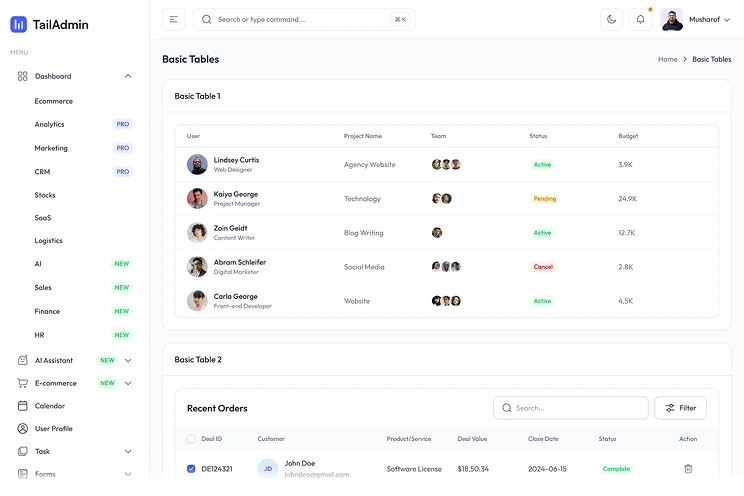Click the Recent Orders search magnifier icon

(507, 408)
